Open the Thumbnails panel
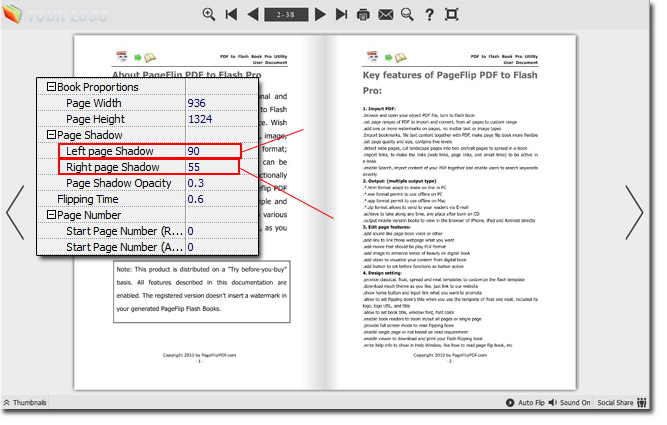 tap(25, 402)
